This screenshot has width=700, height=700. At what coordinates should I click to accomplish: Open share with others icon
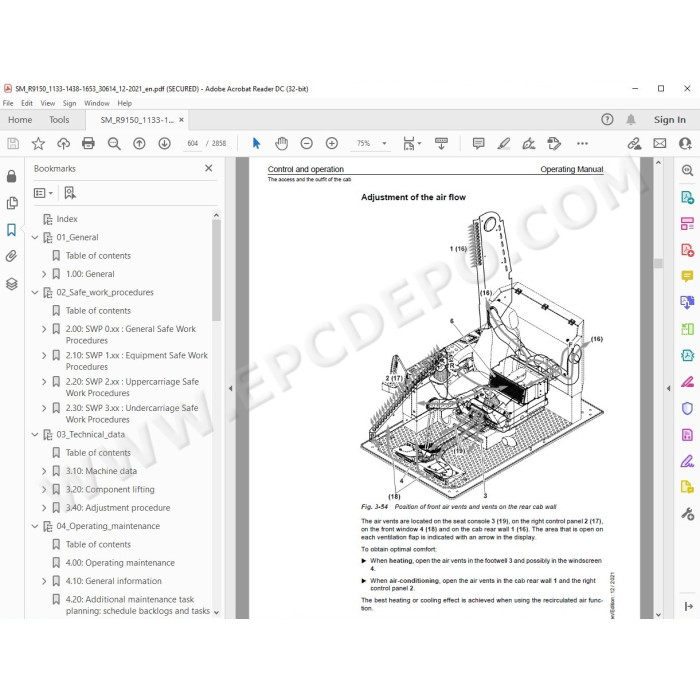(x=685, y=143)
